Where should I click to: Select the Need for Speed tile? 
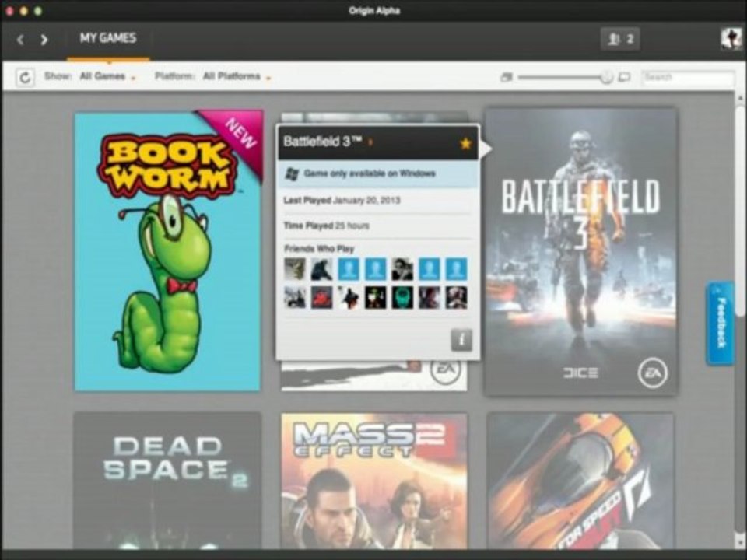tap(580, 480)
